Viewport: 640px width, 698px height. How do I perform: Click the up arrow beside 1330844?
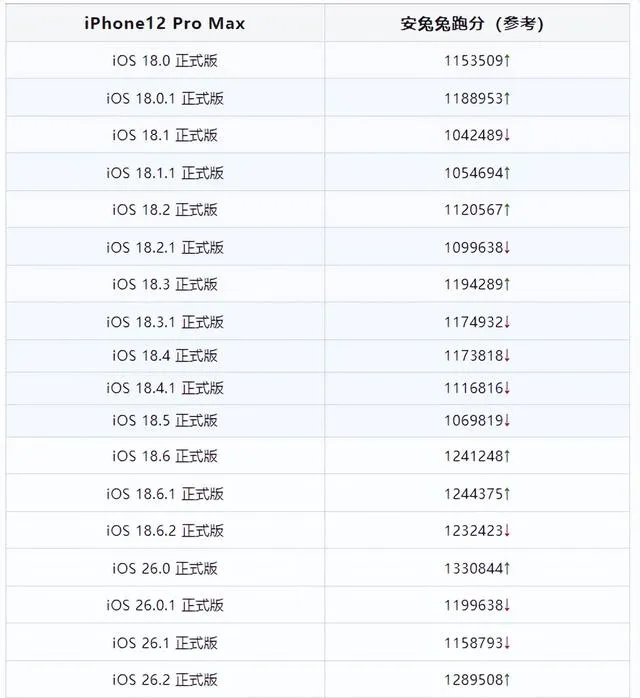point(507,568)
